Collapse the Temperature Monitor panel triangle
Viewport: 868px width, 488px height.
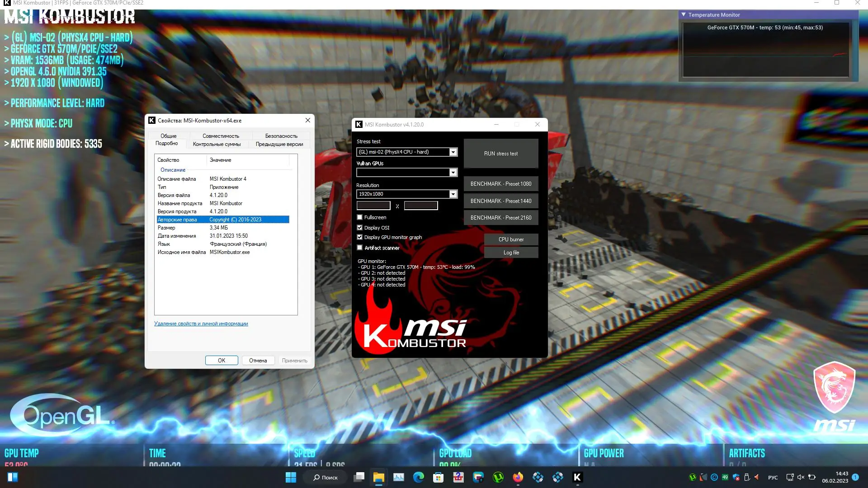pos(684,15)
